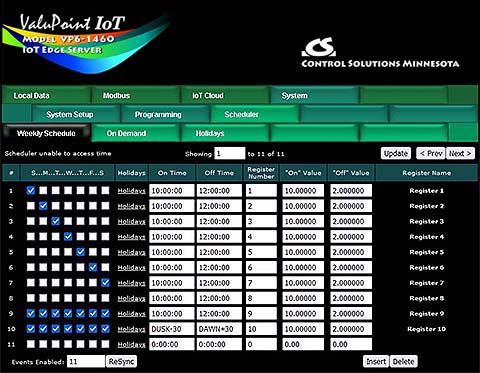Screen dimensions: 480x373
Task: Uncheck Saturday checkbox in row 10
Action: tap(105, 329)
